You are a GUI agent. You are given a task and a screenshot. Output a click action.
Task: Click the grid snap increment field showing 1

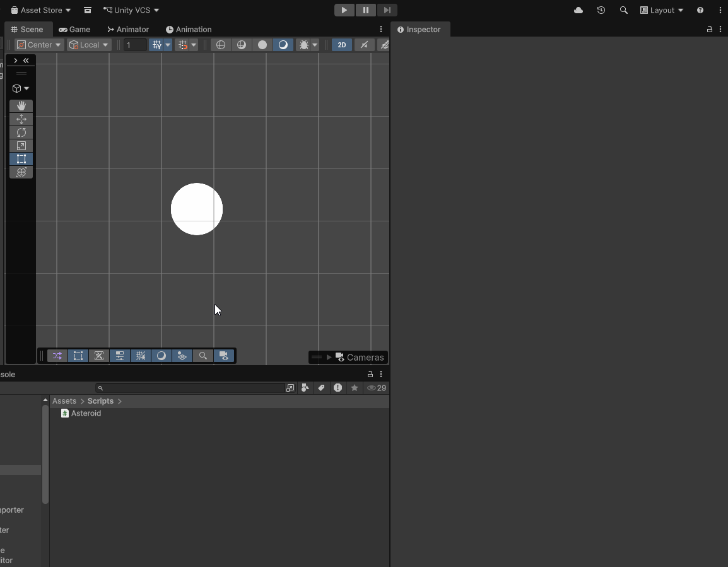click(134, 45)
